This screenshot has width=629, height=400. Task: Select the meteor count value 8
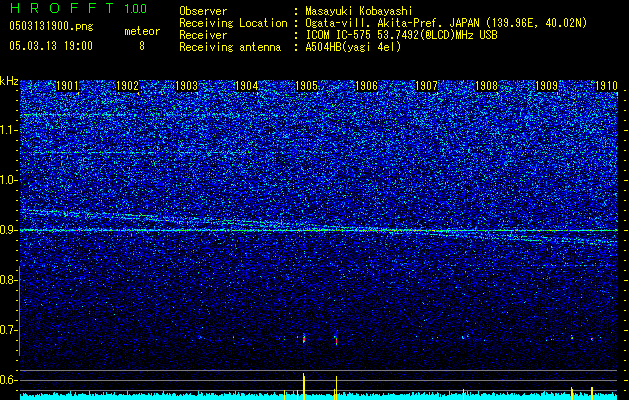point(142,46)
